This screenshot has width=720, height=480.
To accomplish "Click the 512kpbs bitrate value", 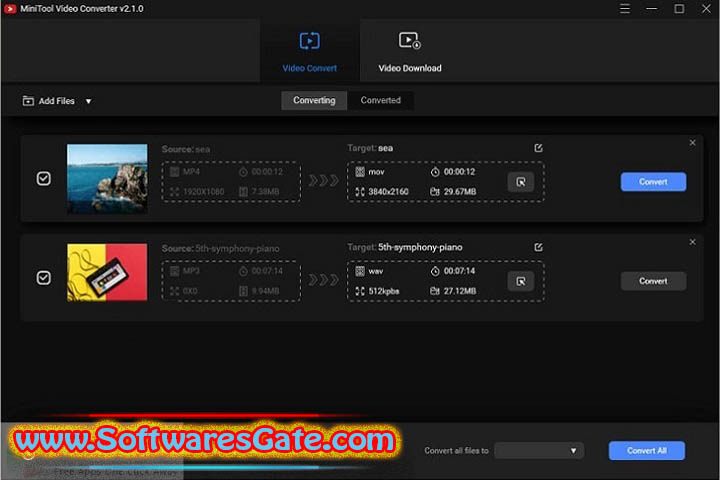I will coord(383,291).
